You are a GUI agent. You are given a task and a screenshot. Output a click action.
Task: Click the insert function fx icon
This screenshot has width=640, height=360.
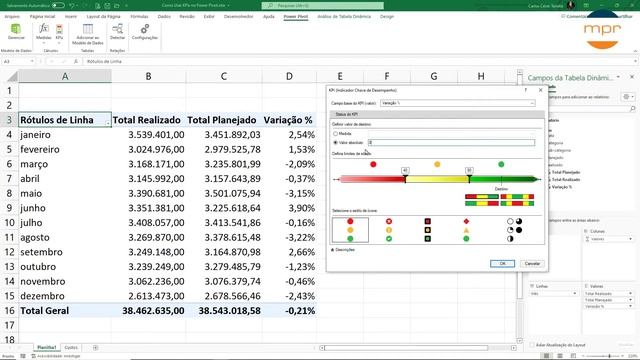pos(76,61)
